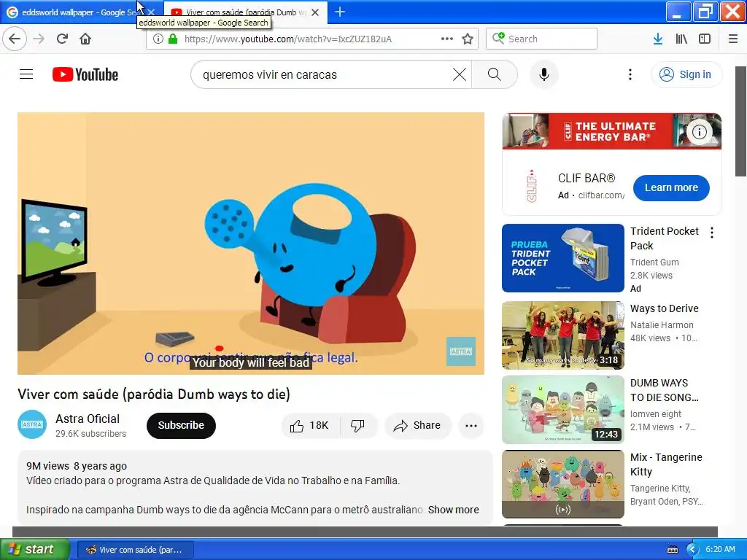Open the Mix - Tangerine Kitty thumbnail
747x560 pixels.
pos(562,484)
